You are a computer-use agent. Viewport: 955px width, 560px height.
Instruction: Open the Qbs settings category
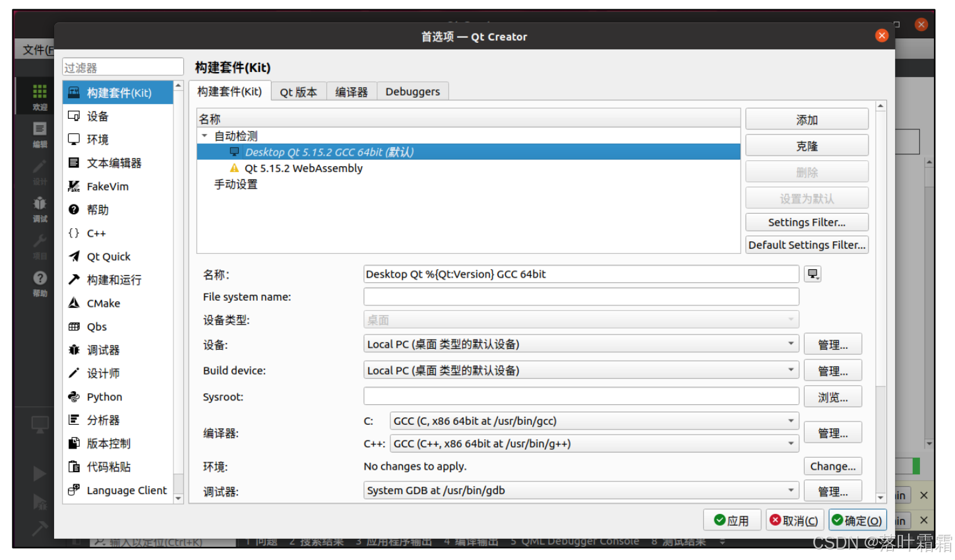118,327
